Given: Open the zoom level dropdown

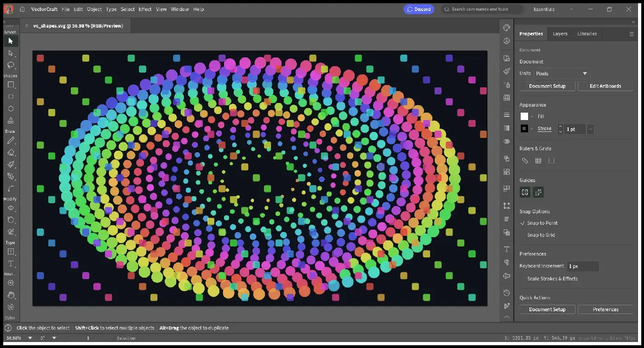Looking at the screenshot, I should point(30,338).
